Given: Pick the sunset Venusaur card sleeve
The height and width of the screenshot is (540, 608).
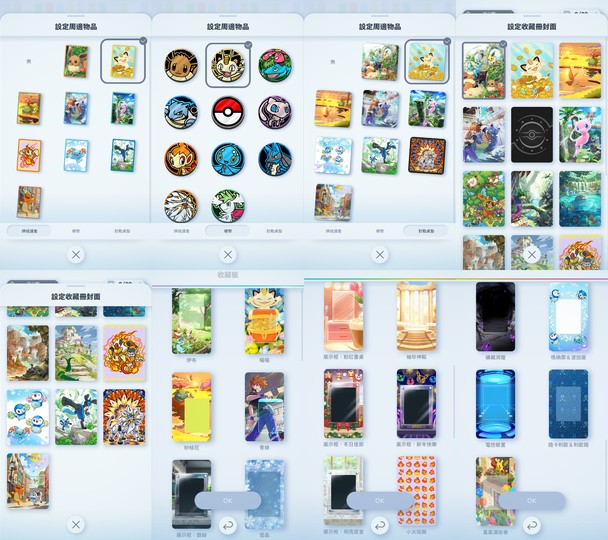Looking at the screenshot, I should tap(29, 109).
